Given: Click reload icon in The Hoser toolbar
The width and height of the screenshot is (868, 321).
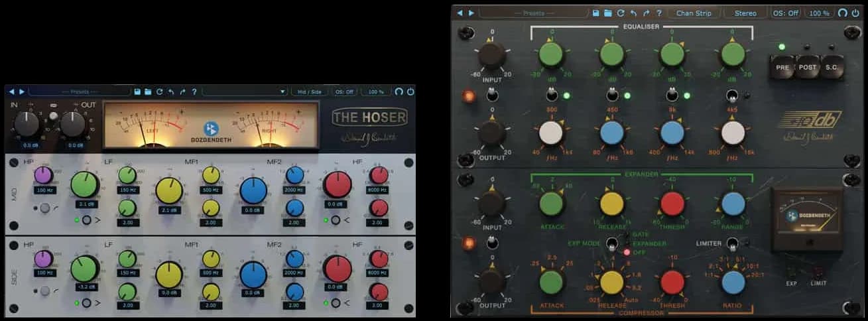Looking at the screenshot, I should click(159, 92).
